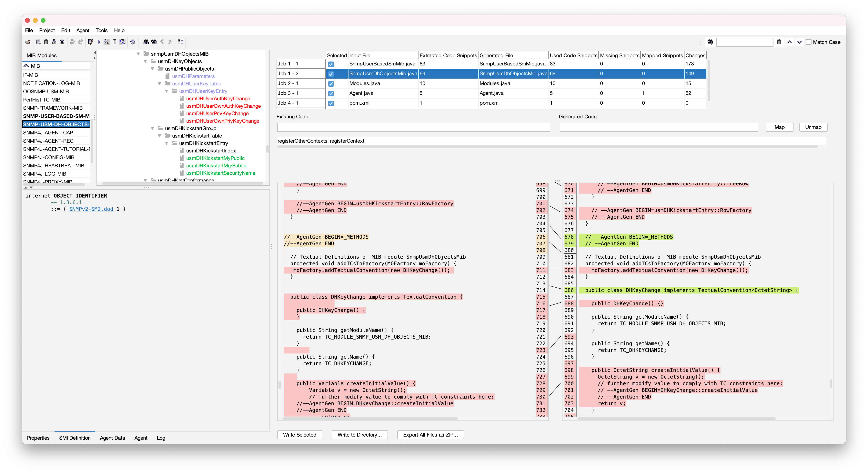Run the code generation play icon
The height and width of the screenshot is (473, 868).
tap(99, 42)
